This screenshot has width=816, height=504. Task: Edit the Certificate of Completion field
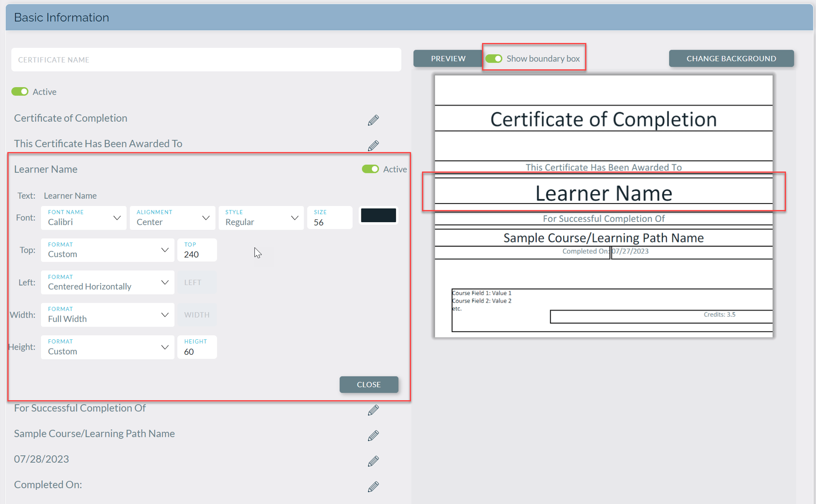tap(373, 120)
